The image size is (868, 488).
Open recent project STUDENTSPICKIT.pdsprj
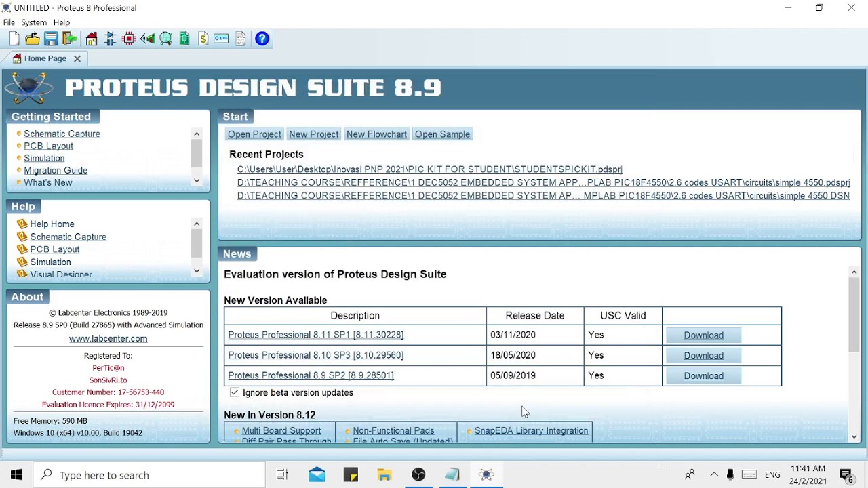tap(430, 169)
